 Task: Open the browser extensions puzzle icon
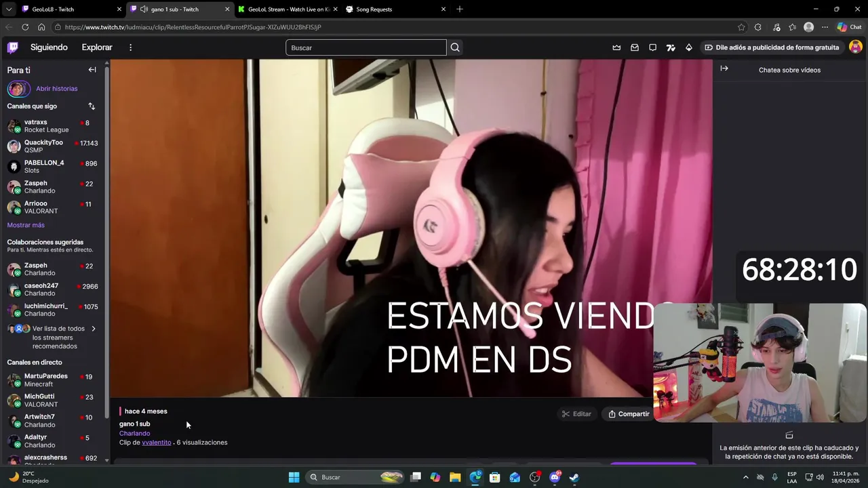(758, 27)
